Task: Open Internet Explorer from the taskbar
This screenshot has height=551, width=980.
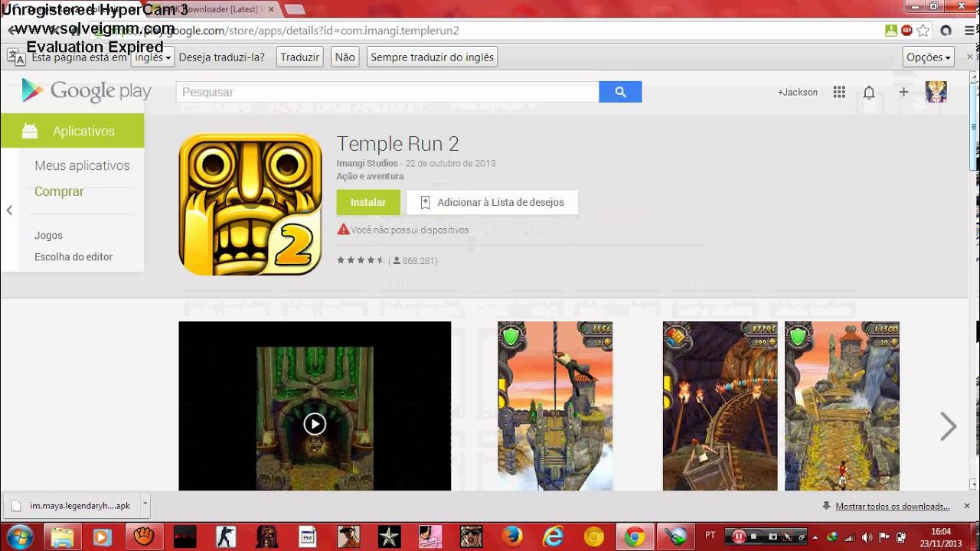Action: pos(552,537)
